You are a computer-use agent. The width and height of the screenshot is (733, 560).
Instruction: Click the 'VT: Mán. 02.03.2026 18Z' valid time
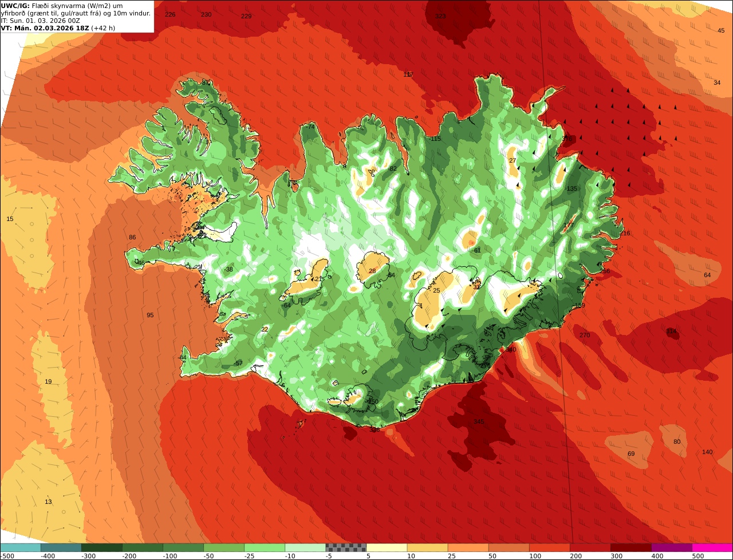(45, 28)
